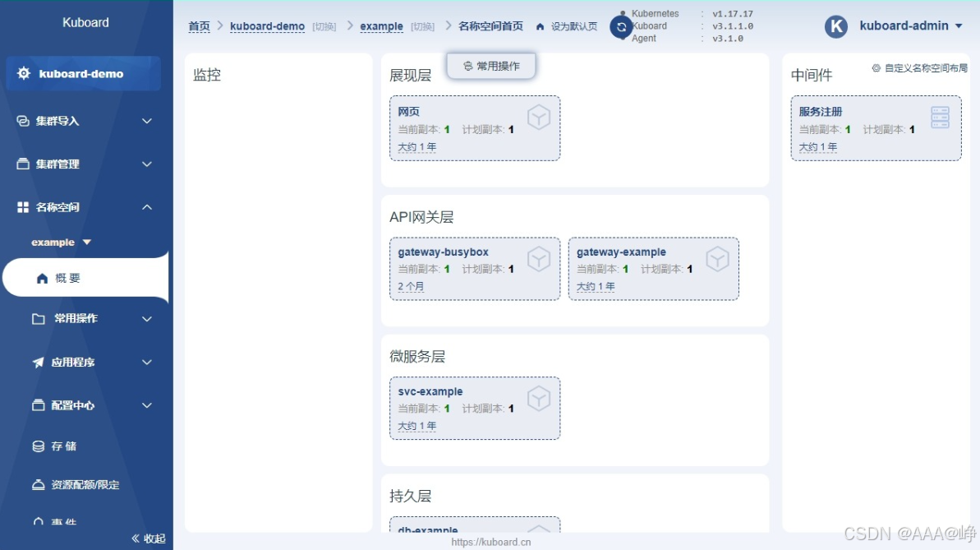
Task: Click the 集群管理 sidebar icon
Action: (x=23, y=164)
